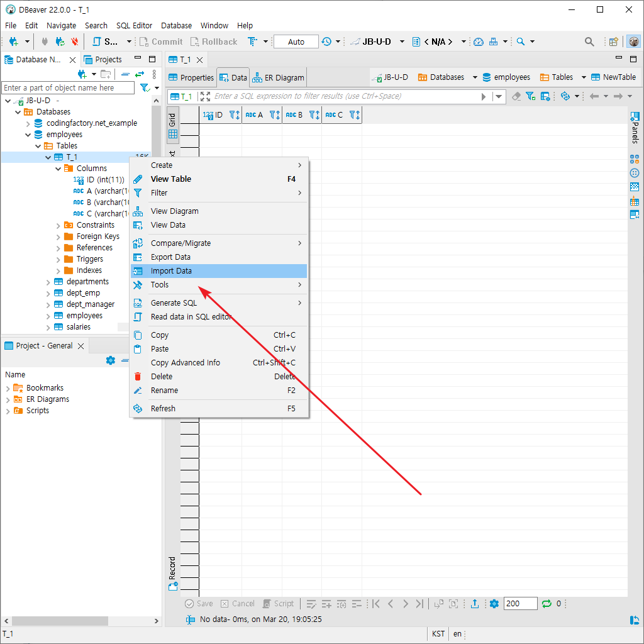Expand the departments table node
This screenshot has height=644, width=644.
pyautogui.click(x=48, y=282)
